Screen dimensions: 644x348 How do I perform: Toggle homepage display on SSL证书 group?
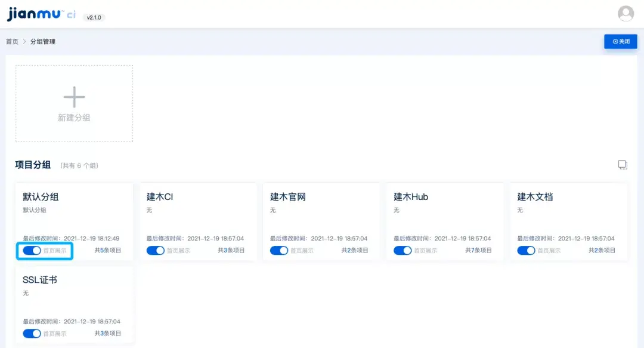tap(32, 334)
